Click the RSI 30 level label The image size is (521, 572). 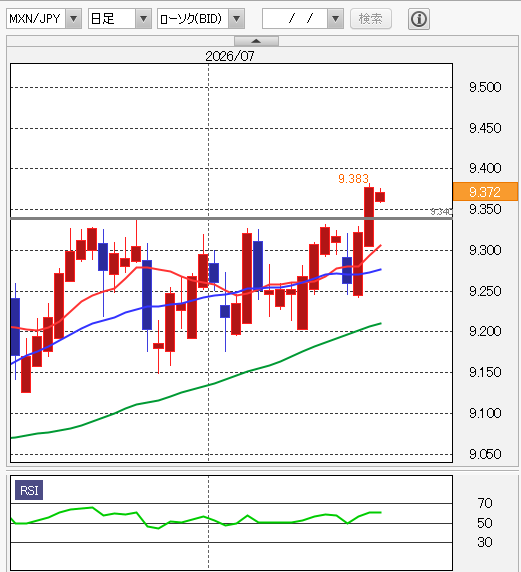pyautogui.click(x=485, y=542)
